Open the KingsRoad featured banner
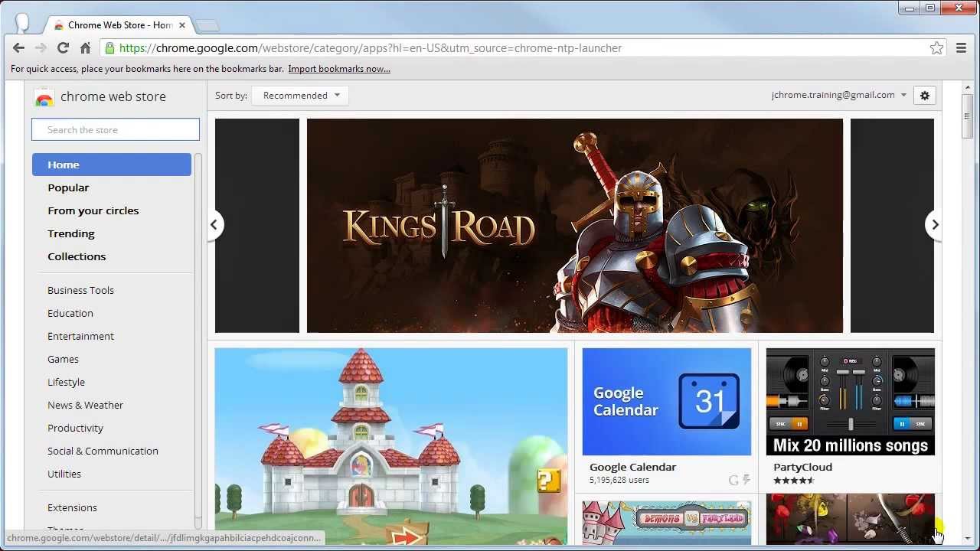The image size is (980, 551). (574, 226)
